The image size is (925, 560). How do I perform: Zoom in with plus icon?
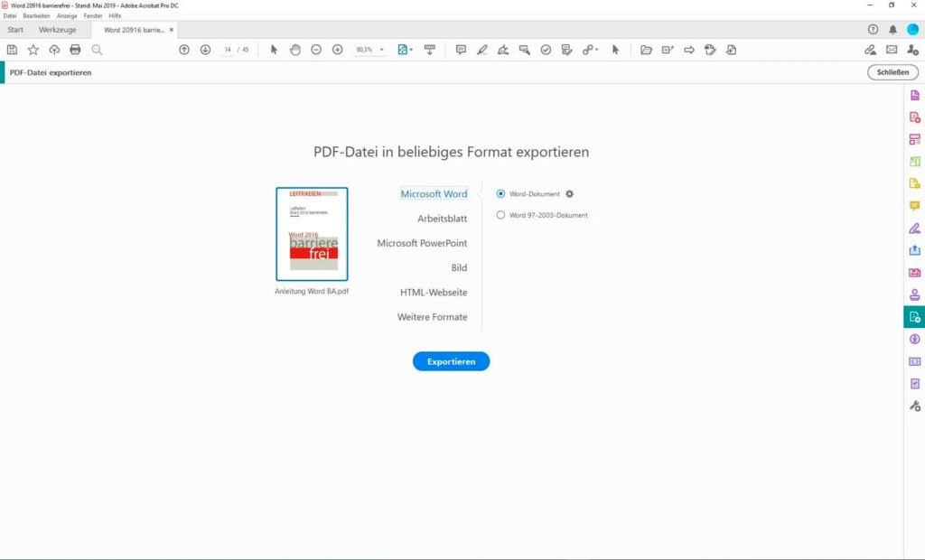coord(338,51)
